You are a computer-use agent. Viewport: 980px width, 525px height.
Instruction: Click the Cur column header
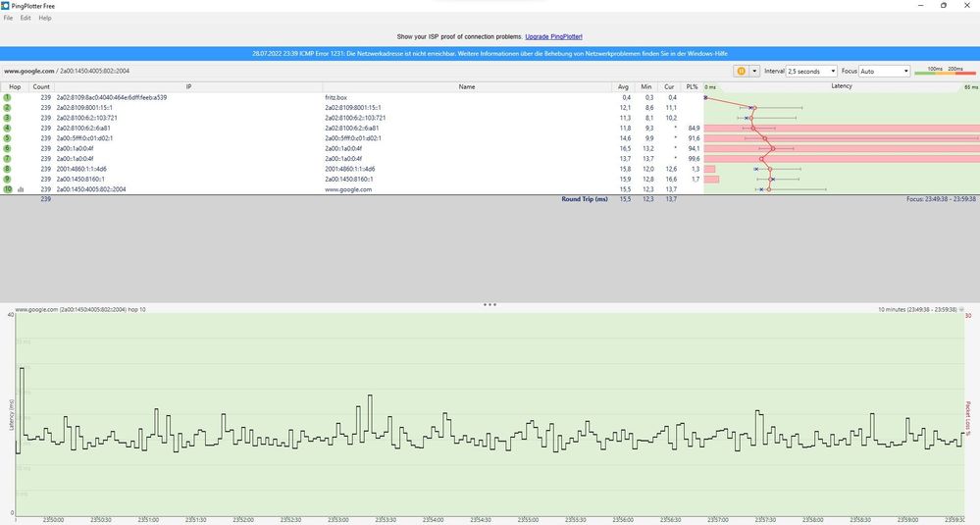pyautogui.click(x=669, y=87)
